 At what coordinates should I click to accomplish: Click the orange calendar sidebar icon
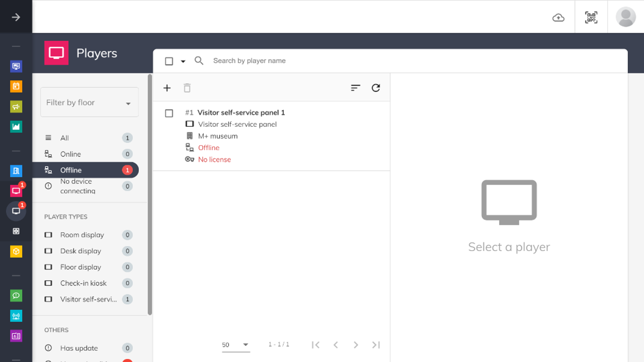tap(16, 86)
